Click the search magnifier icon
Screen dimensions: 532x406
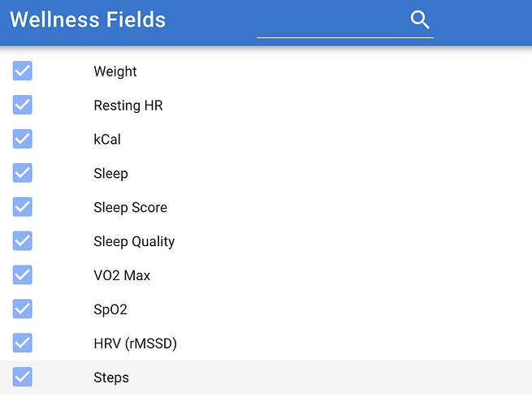[x=420, y=19]
